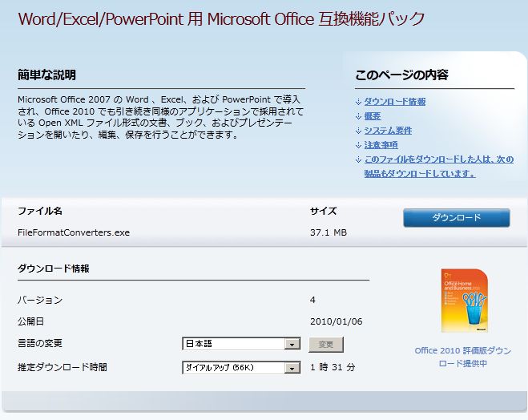The width and height of the screenshot is (528, 420).
Task: Click the FileFormatConverters.exe file name
Action: [x=74, y=233]
